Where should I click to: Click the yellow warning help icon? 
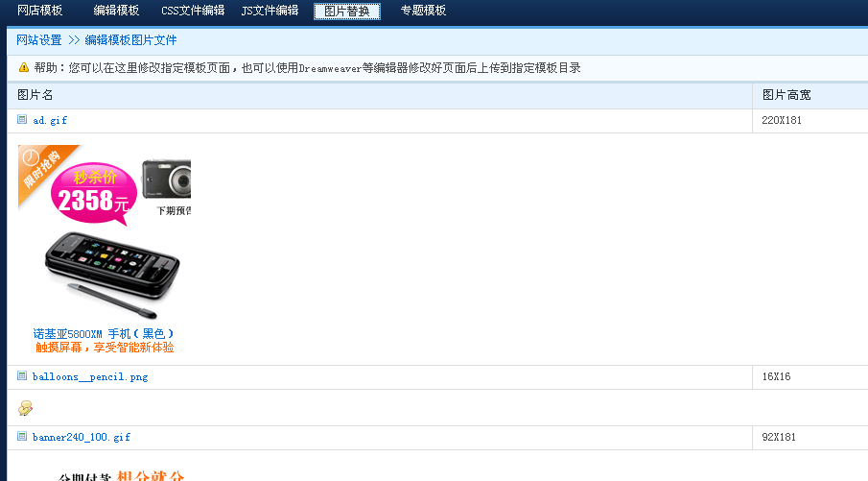pyautogui.click(x=24, y=67)
